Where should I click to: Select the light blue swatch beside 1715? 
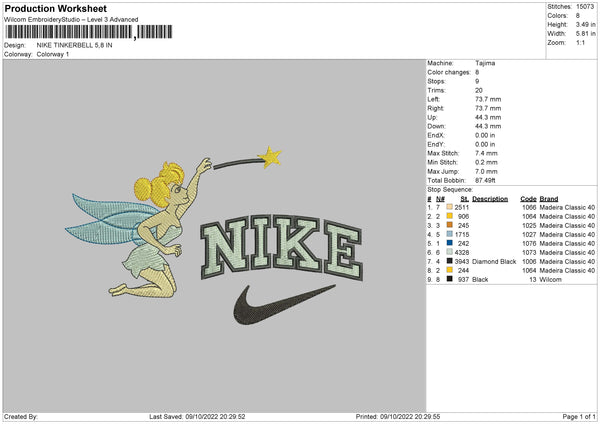(x=450, y=234)
